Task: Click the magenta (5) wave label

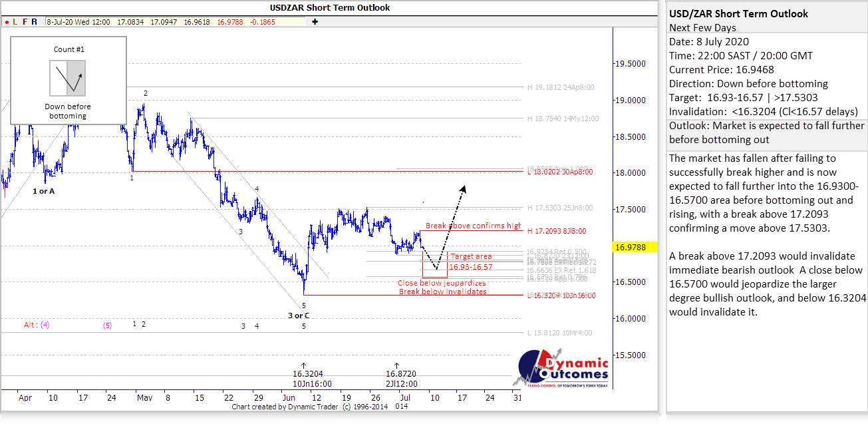Action: pos(107,325)
